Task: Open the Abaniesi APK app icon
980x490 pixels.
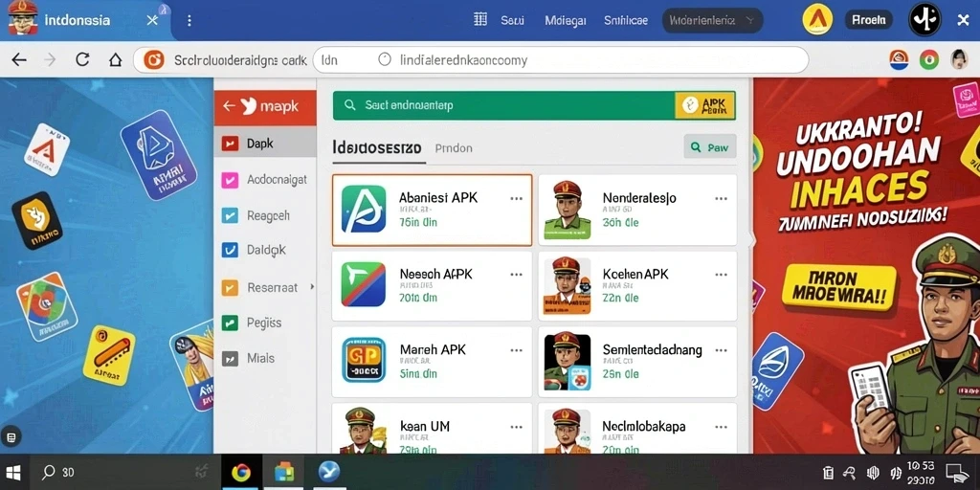Action: 363,210
